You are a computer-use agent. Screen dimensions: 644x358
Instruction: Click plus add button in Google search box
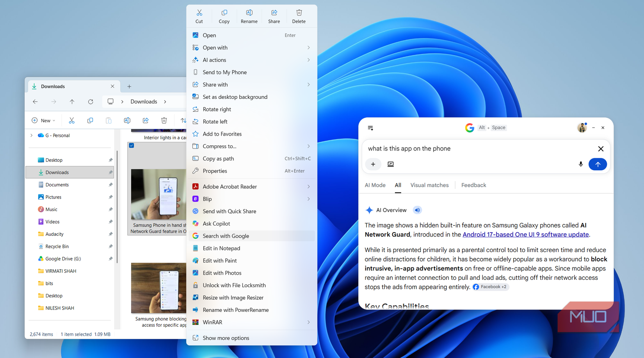[373, 164]
